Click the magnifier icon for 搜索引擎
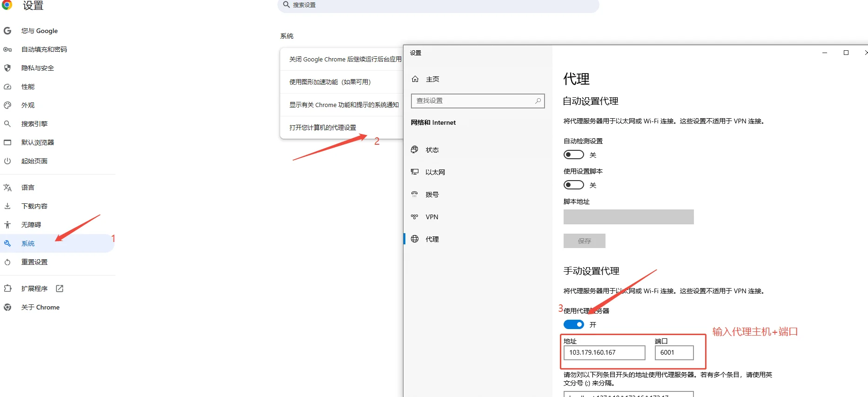The image size is (868, 397). pyautogui.click(x=7, y=124)
